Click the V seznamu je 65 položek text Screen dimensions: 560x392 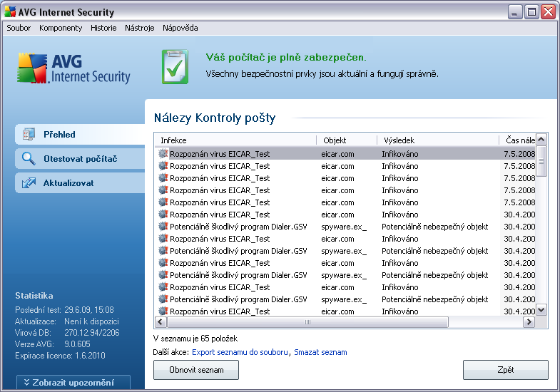click(195, 339)
